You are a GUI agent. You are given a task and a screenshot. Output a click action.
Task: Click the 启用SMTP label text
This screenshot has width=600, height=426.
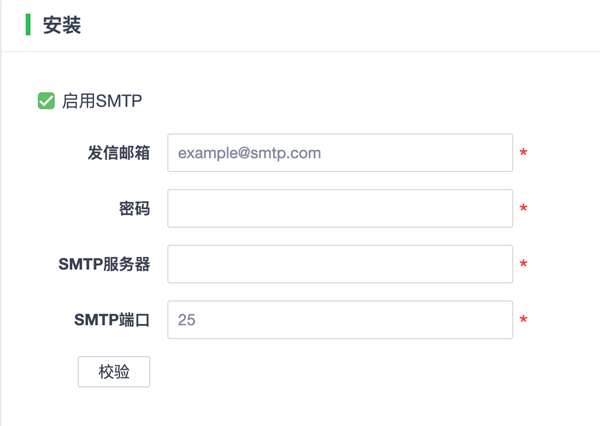[x=102, y=101]
